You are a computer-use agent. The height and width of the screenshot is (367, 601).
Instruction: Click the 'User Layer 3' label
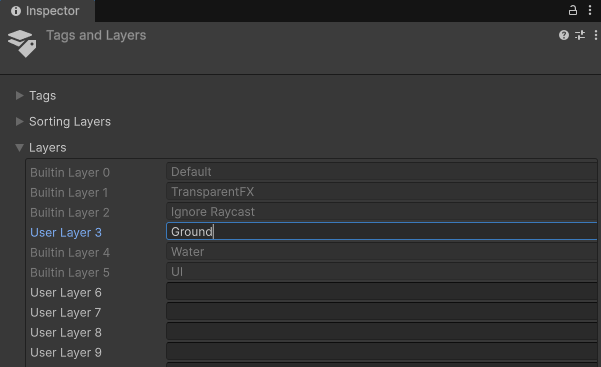click(x=66, y=233)
